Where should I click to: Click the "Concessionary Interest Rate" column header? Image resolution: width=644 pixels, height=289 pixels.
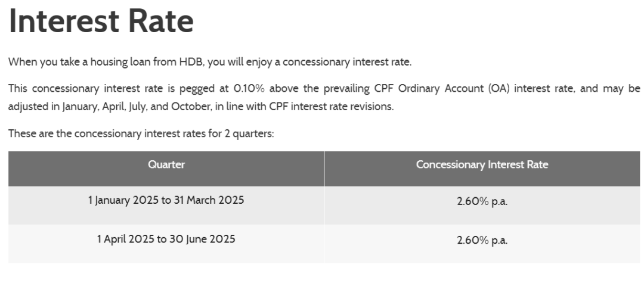pos(482,165)
